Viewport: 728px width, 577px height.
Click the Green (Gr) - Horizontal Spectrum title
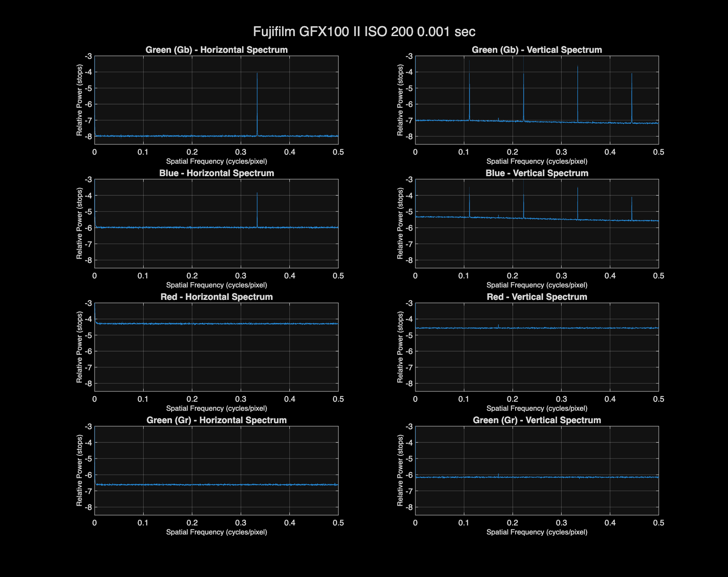tap(216, 420)
